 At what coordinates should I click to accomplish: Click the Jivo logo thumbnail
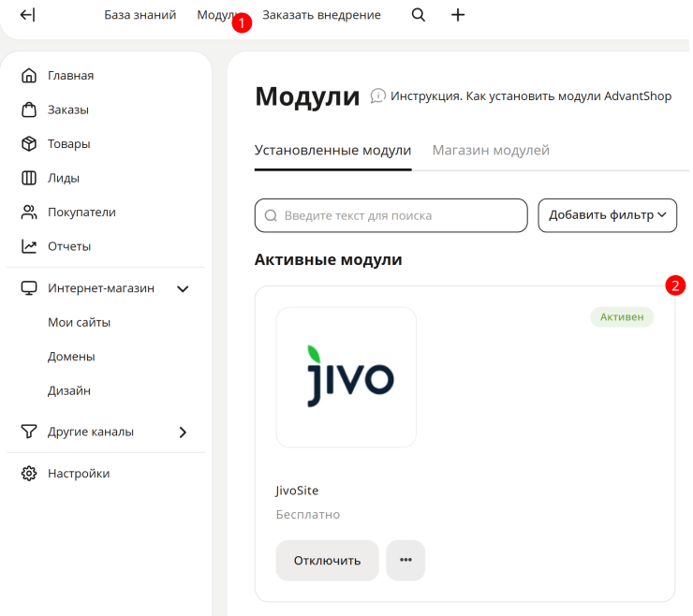(346, 377)
